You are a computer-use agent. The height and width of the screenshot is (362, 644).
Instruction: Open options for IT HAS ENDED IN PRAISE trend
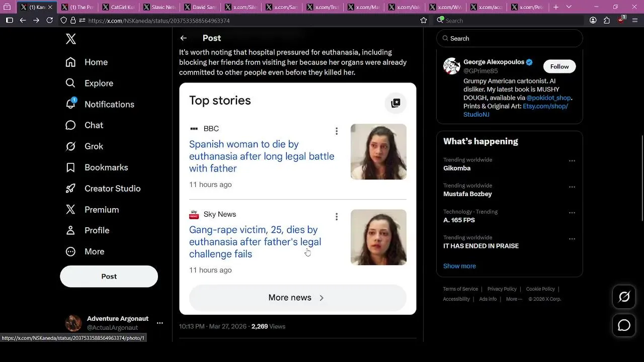click(572, 239)
